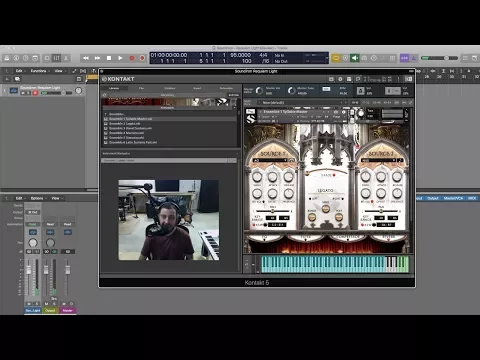This screenshot has height=360, width=480.
Task: Click the Tune knob in the instrument header
Action: (360, 113)
